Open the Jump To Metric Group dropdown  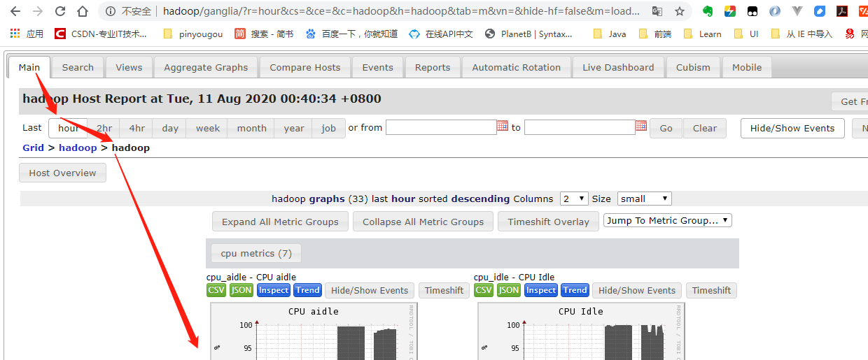668,220
